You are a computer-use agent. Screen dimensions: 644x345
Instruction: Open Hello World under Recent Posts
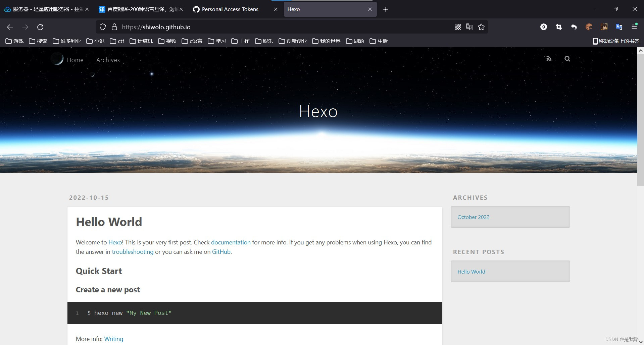point(471,272)
